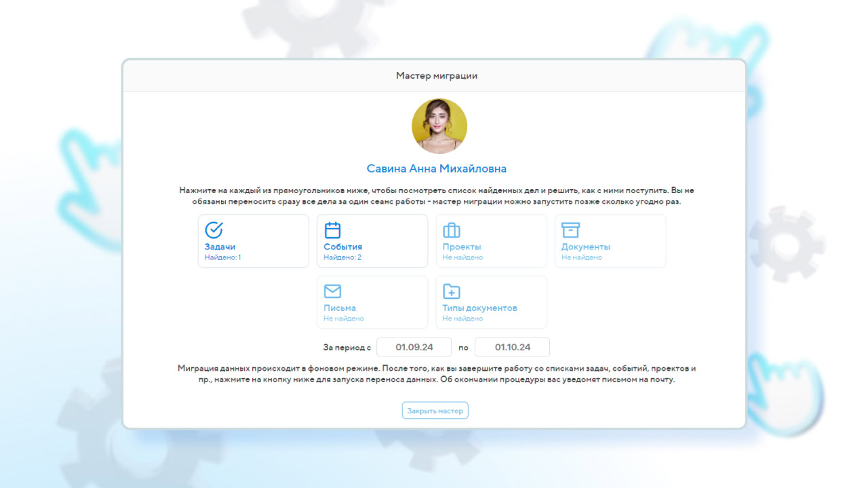Viewport: 868px width, 488px height.
Task: Click the Задачи checkmark circle icon
Action: pos(214,230)
